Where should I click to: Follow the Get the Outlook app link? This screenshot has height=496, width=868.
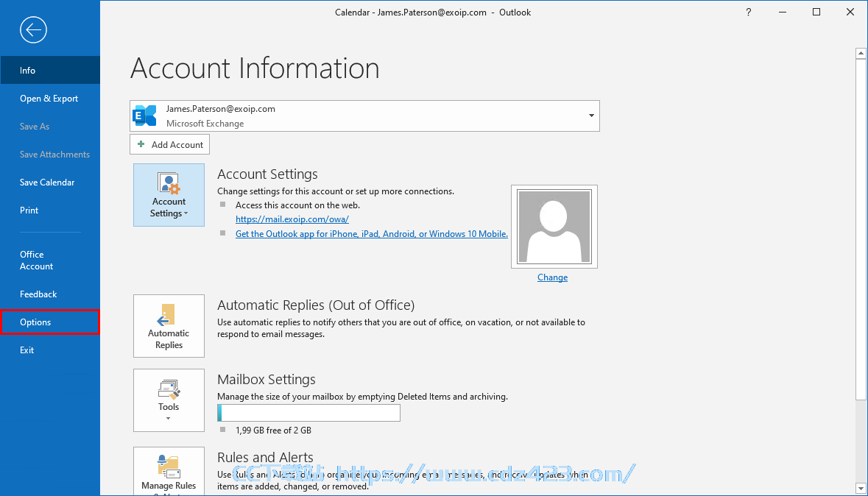(372, 233)
